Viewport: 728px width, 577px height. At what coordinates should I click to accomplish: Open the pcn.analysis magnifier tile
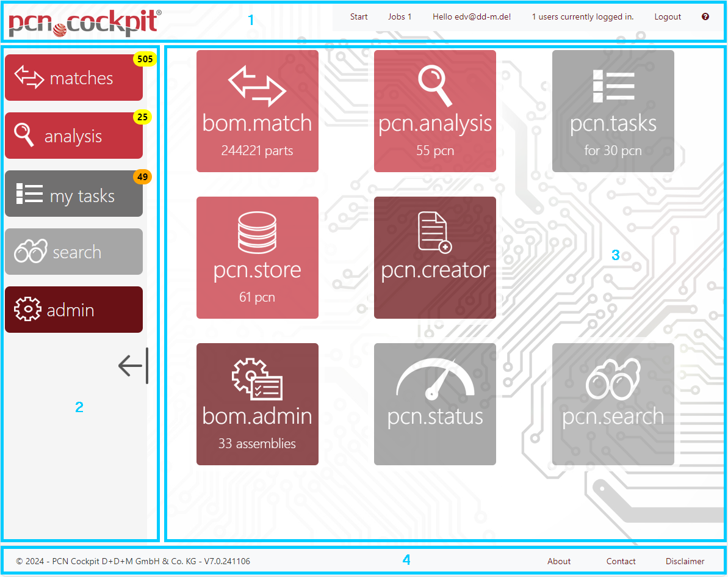(x=434, y=111)
